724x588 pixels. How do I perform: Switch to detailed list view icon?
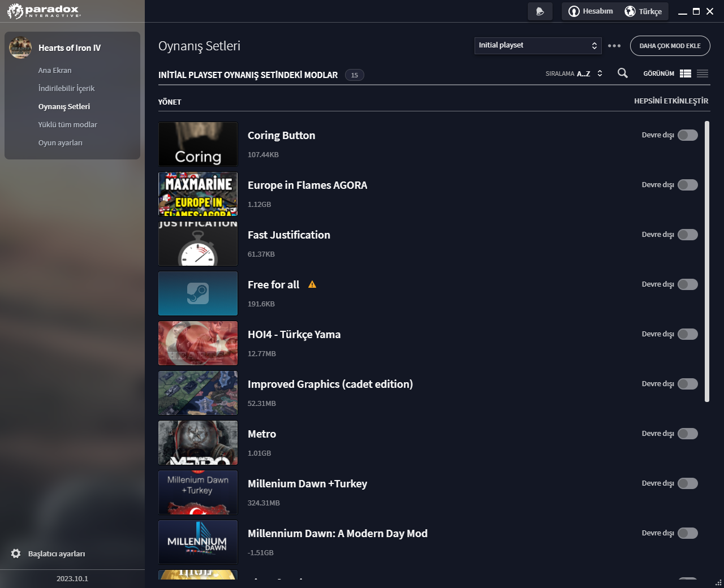pyautogui.click(x=686, y=73)
